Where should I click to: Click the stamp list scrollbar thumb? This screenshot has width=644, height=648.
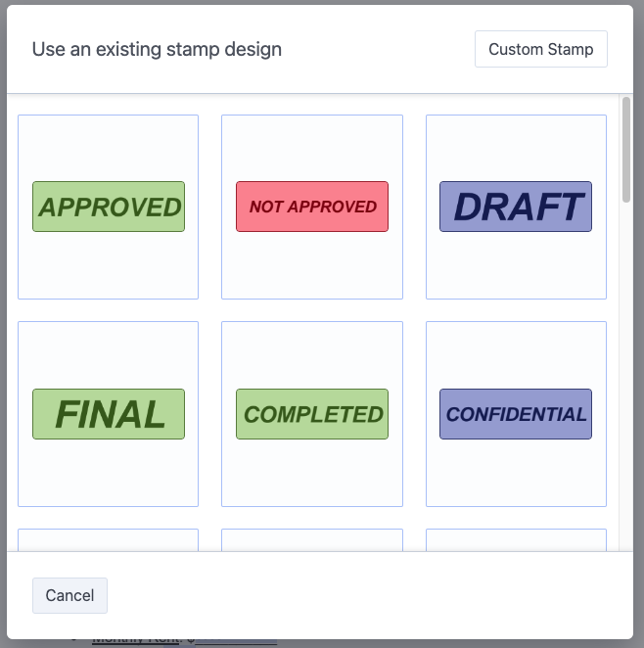(626, 149)
